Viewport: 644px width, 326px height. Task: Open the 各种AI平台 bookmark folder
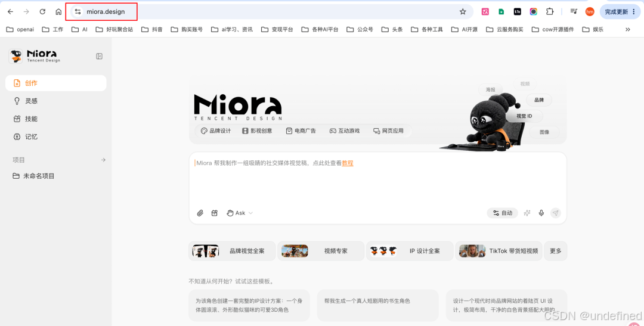(x=320, y=30)
